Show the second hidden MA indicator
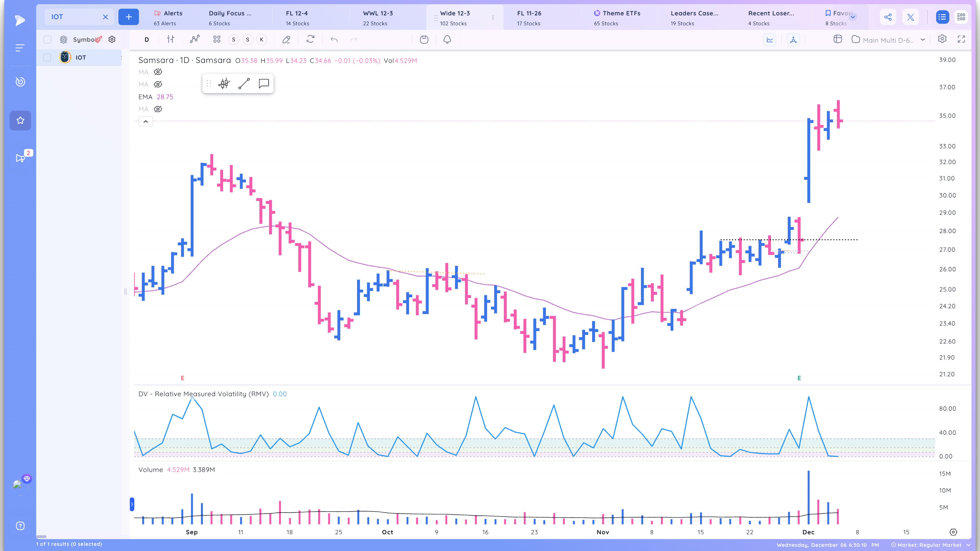980x551 pixels. click(x=158, y=84)
